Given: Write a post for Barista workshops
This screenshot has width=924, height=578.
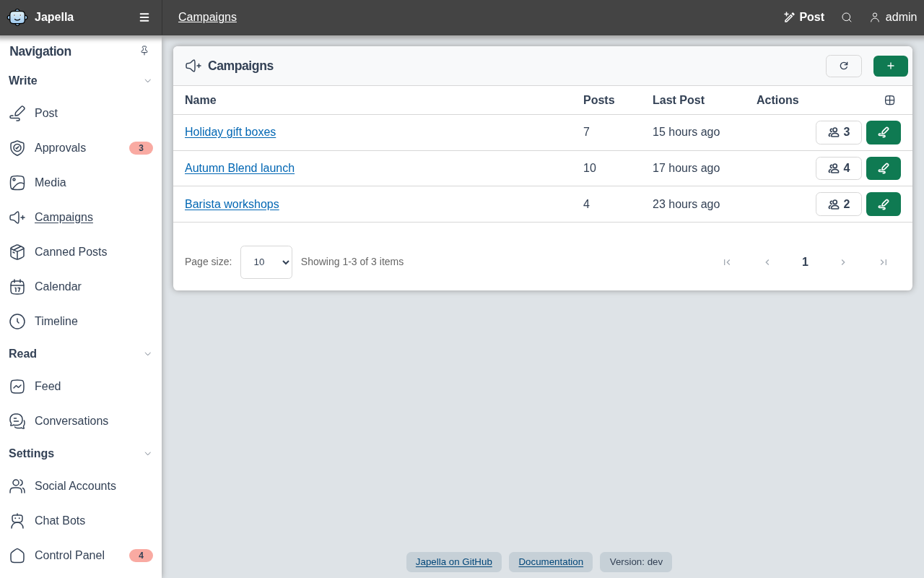Looking at the screenshot, I should click(884, 204).
